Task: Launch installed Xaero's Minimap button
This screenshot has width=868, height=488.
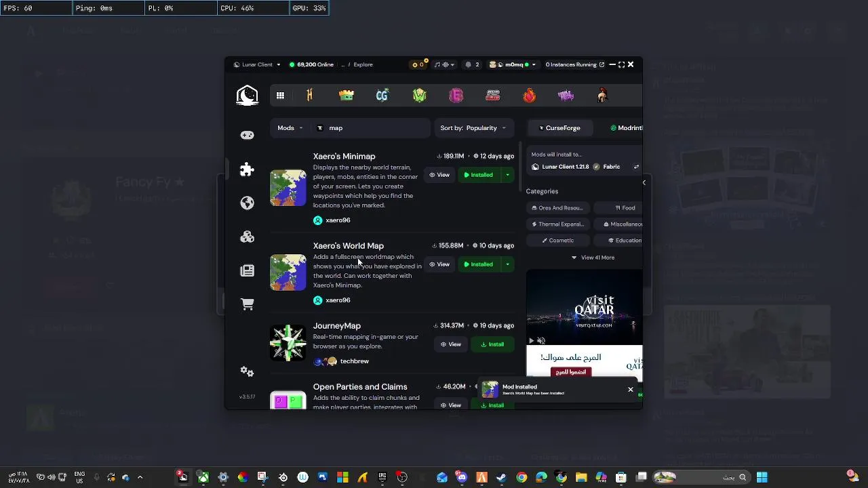Action: (x=479, y=175)
